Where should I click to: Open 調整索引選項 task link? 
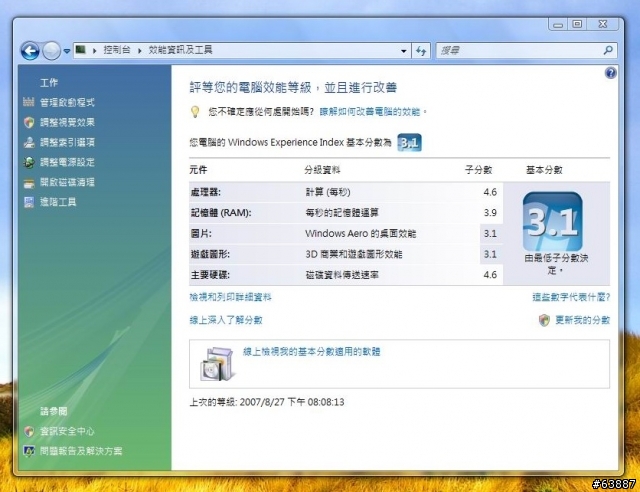click(67, 142)
